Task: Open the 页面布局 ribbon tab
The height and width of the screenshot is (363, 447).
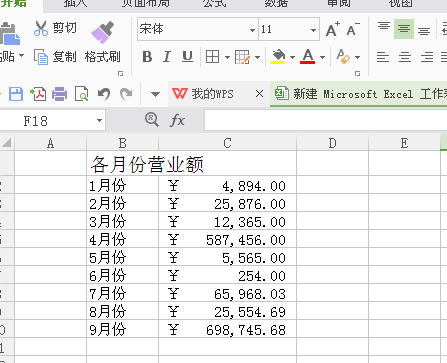Action: tap(145, 3)
